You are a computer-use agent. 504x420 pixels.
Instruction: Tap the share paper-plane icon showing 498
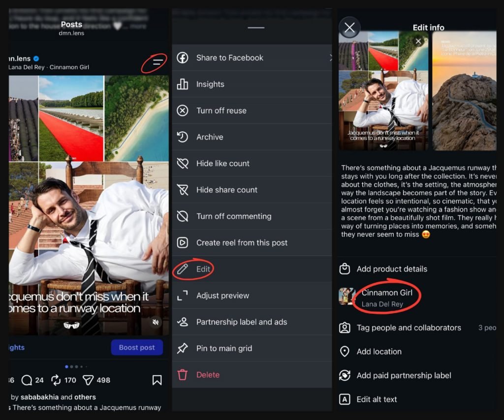88,380
